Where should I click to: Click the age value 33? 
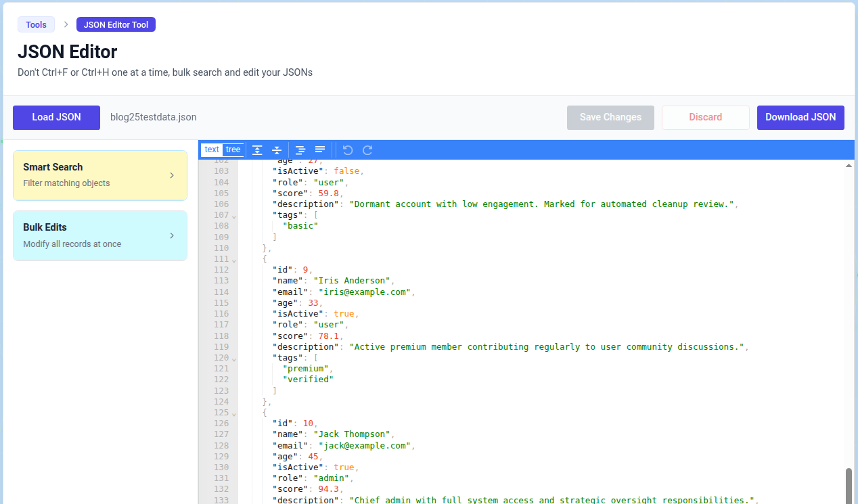pyautogui.click(x=313, y=303)
